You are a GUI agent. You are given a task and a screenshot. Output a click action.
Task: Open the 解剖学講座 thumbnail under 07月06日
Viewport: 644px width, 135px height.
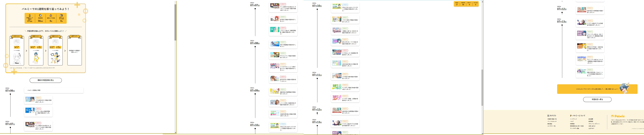(x=30, y=110)
